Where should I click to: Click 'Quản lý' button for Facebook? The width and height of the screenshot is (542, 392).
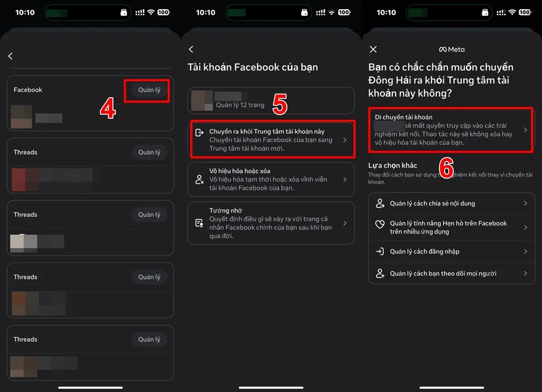149,90
